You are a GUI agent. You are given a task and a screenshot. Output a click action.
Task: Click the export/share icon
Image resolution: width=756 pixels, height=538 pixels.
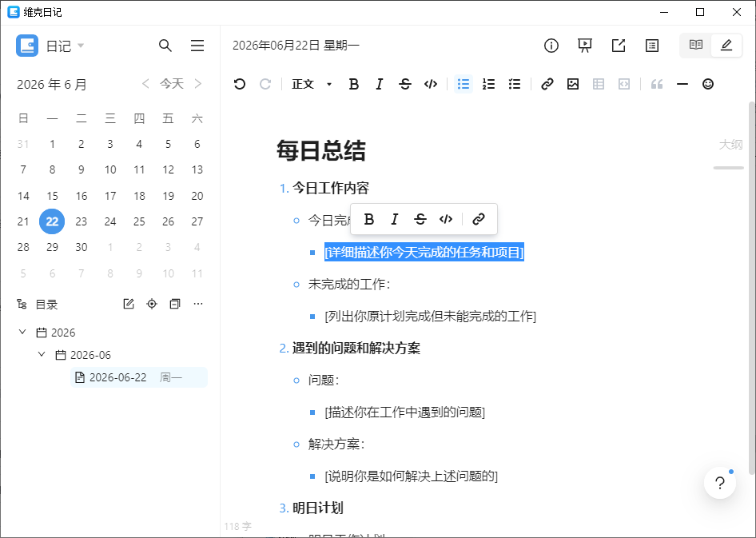619,46
